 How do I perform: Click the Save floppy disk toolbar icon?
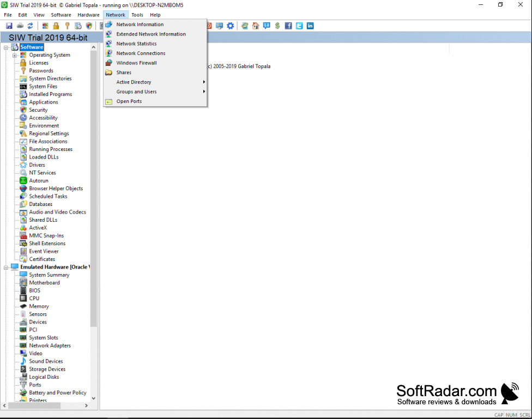click(x=9, y=26)
